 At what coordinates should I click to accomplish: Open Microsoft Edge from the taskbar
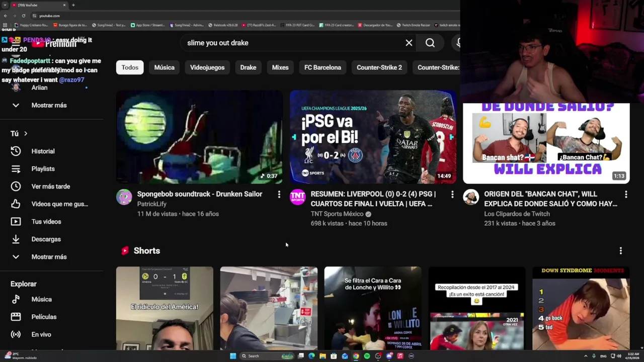[x=311, y=356]
